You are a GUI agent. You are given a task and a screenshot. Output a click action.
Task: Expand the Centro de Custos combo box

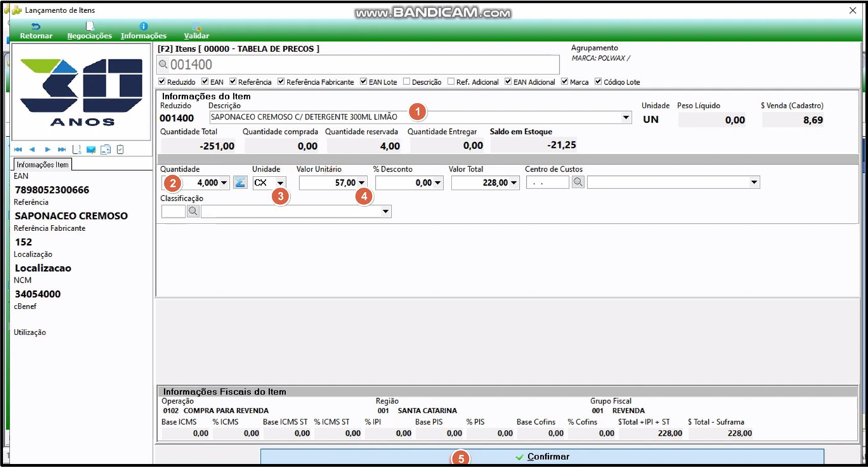coord(754,183)
